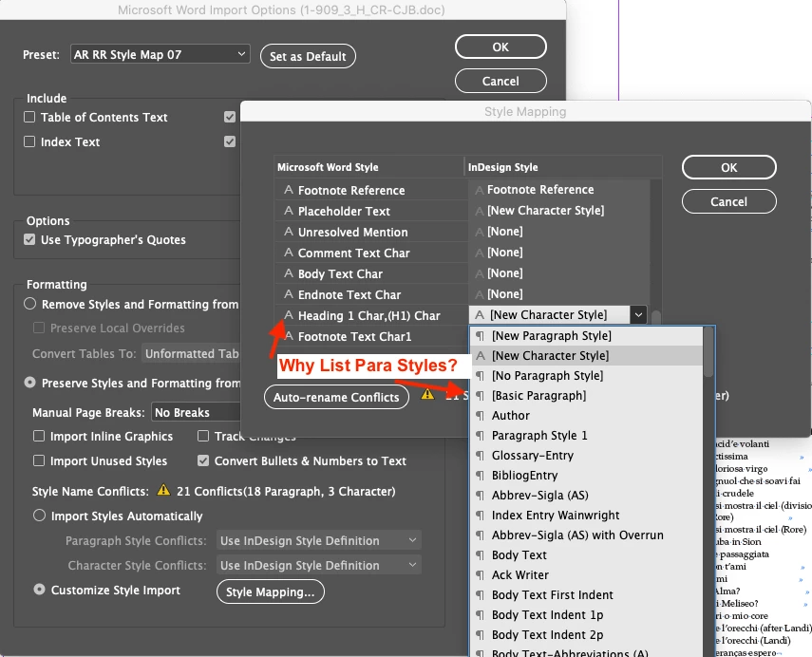The width and height of the screenshot is (812, 657).
Task: Click the character style icon beside Footnote Reference Word style
Action: pos(289,190)
